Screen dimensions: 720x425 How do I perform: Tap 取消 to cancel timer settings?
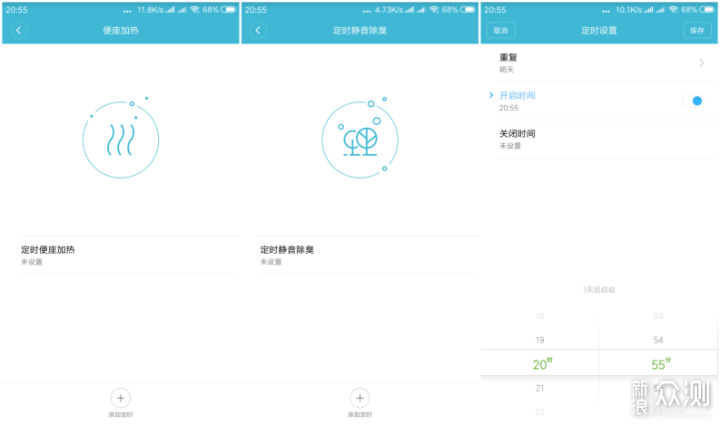(x=501, y=30)
